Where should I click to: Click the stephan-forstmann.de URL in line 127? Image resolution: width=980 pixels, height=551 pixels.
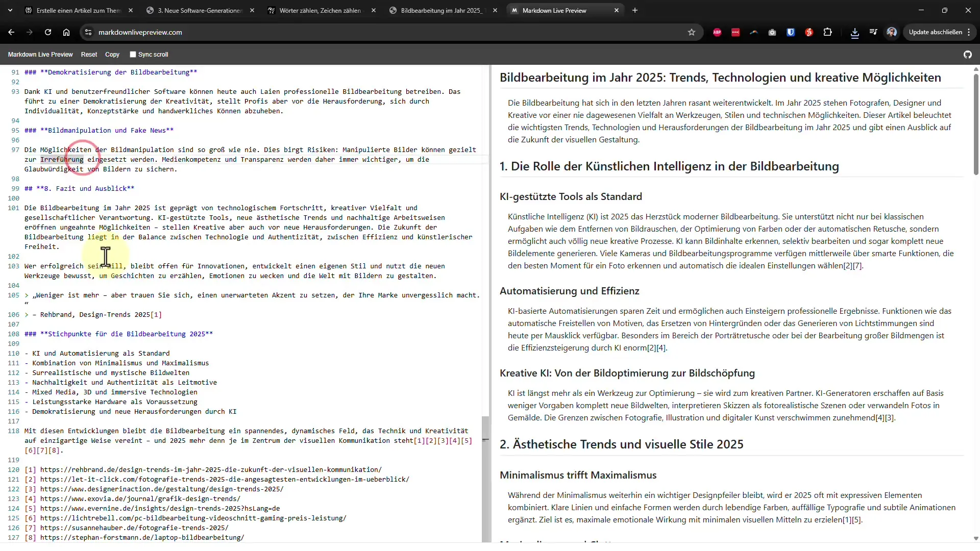tap(142, 538)
